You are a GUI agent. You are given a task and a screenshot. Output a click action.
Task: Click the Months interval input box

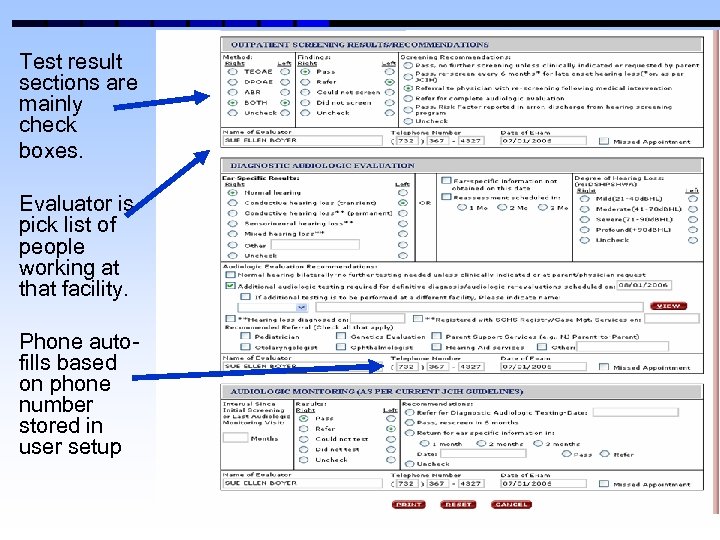pyautogui.click(x=235, y=437)
